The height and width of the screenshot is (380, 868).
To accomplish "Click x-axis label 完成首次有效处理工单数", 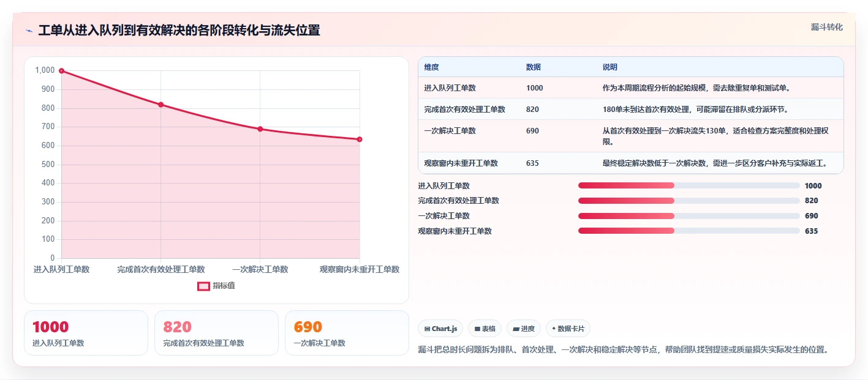I will pos(160,269).
